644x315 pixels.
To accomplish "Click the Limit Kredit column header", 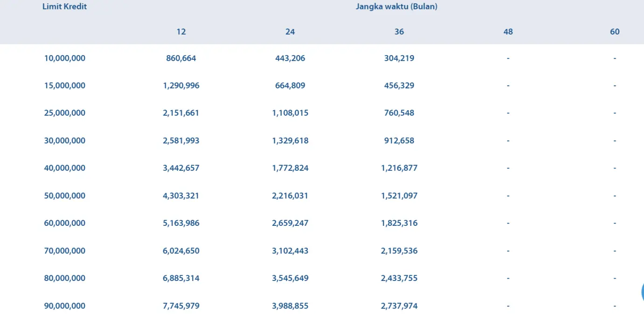I will (x=64, y=7).
